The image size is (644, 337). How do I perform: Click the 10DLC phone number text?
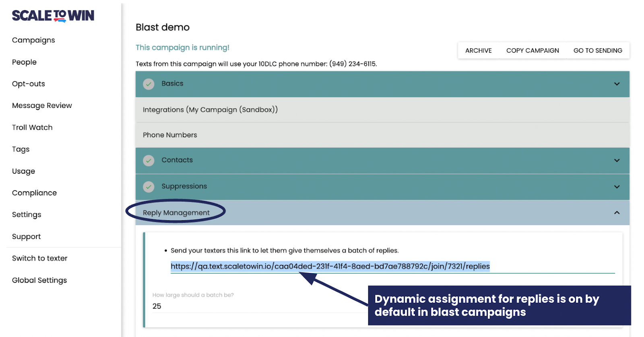[x=256, y=64]
